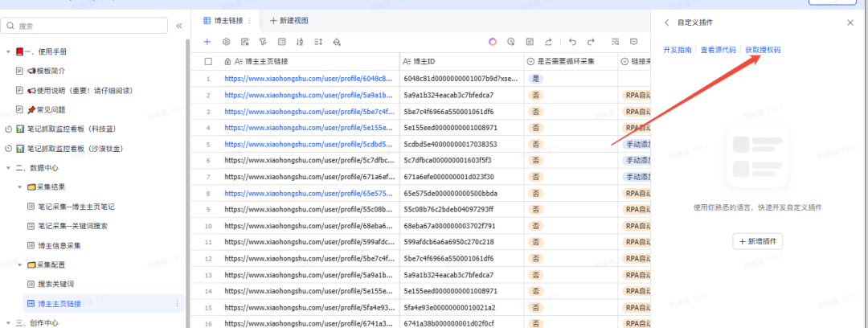Open find-in-table search icon

tap(615, 42)
